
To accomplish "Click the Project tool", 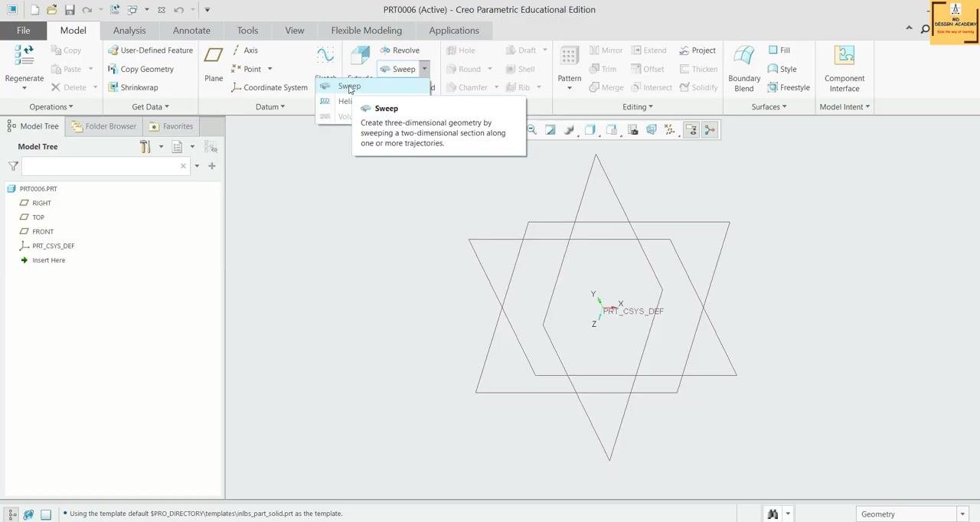I will coord(697,51).
